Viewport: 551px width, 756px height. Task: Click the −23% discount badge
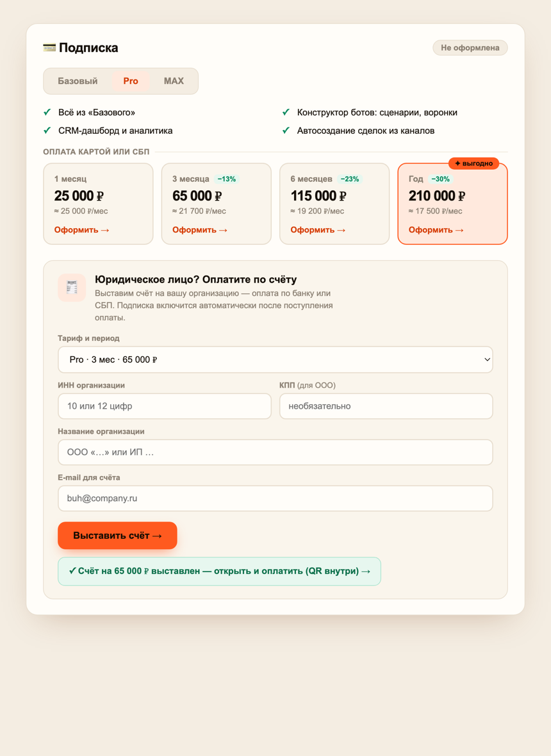(x=349, y=179)
